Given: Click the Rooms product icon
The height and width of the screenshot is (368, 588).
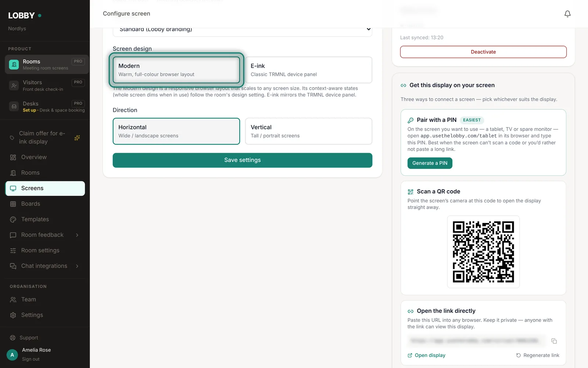Looking at the screenshot, I should click(x=14, y=64).
